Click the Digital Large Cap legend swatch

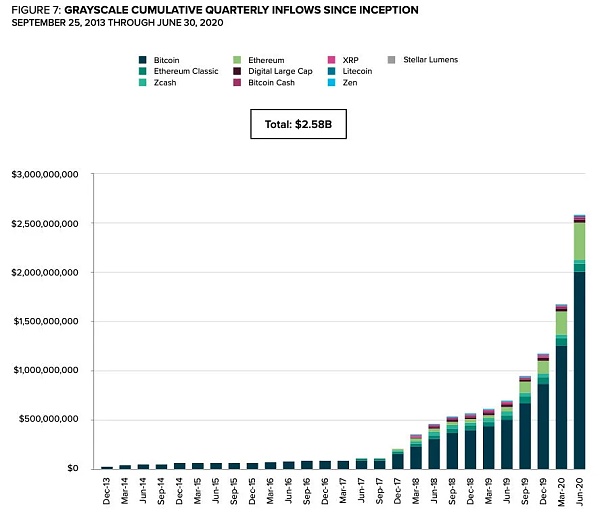point(237,71)
